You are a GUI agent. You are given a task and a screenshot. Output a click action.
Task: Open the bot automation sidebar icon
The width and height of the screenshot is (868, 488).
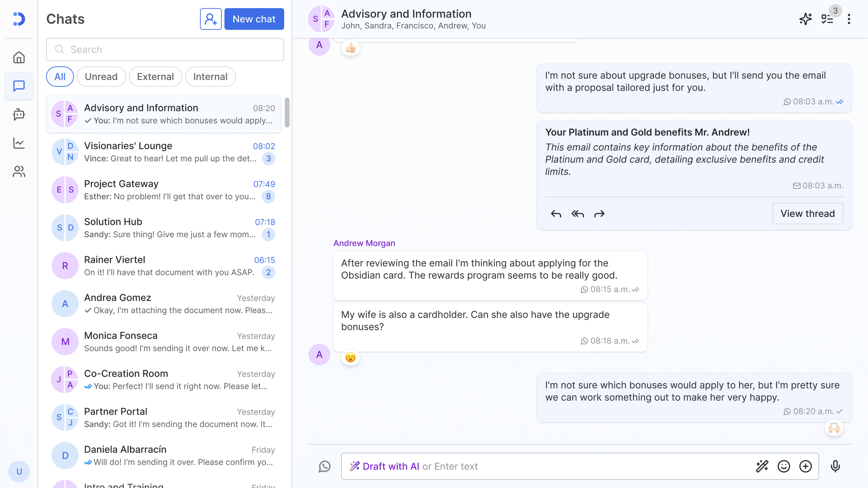(x=19, y=114)
